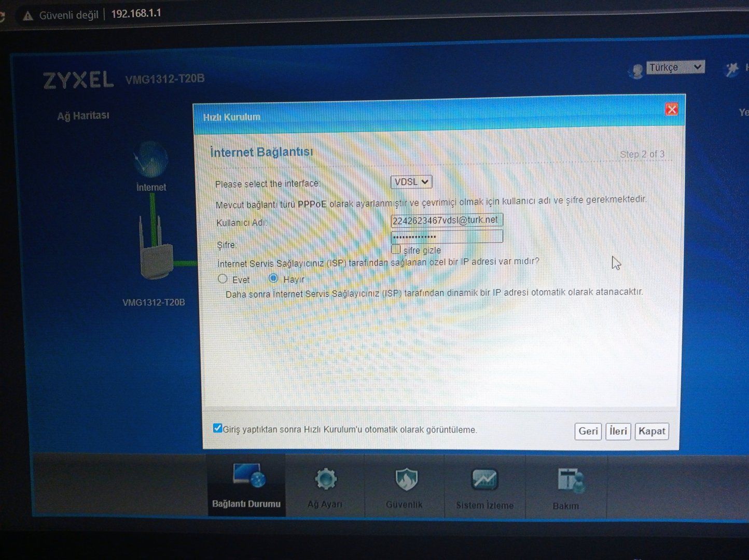Viewport: 749px width, 560px height.
Task: Click the Internet globe icon
Action: 151,159
